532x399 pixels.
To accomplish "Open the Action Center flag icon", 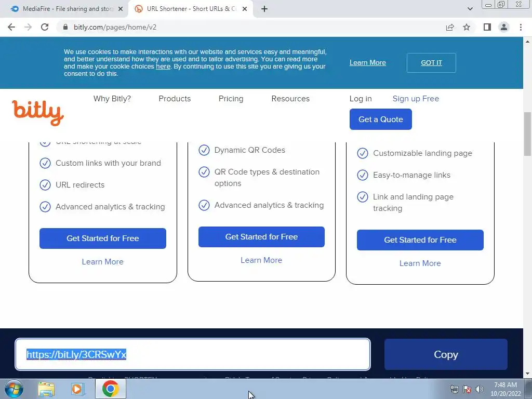I will [467, 389].
